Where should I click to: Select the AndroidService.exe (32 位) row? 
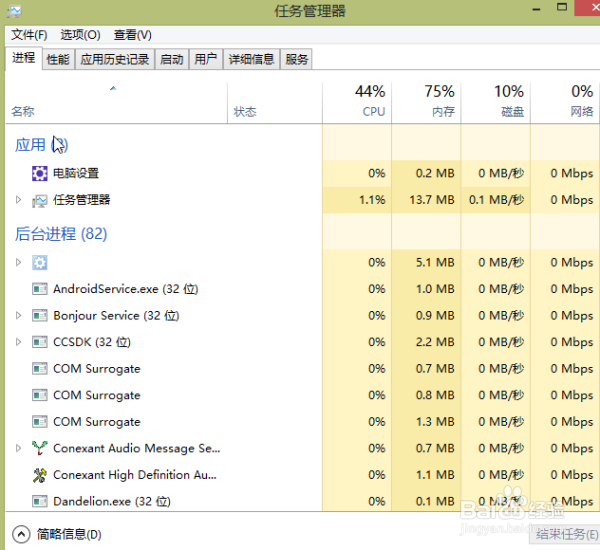point(303,289)
